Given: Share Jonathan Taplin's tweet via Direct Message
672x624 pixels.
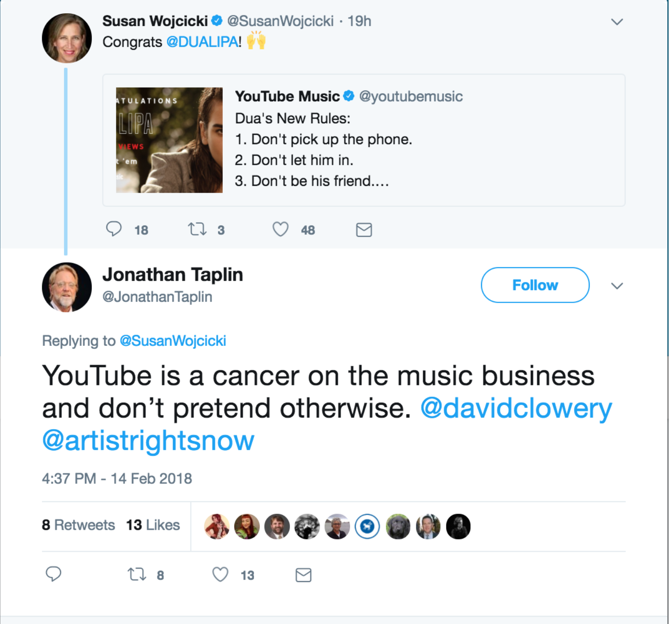Looking at the screenshot, I should pos(303,575).
